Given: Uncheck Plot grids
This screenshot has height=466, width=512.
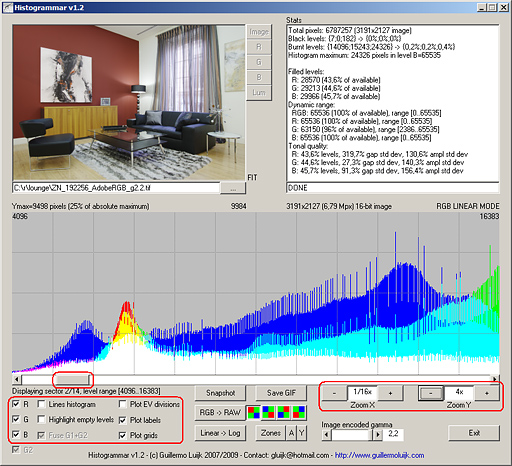Looking at the screenshot, I should point(123,435).
